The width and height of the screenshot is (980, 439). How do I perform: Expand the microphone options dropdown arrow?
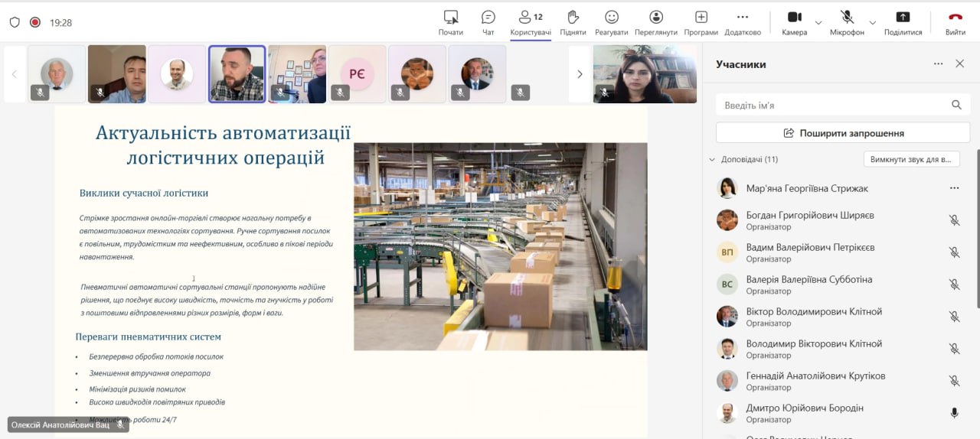(873, 22)
